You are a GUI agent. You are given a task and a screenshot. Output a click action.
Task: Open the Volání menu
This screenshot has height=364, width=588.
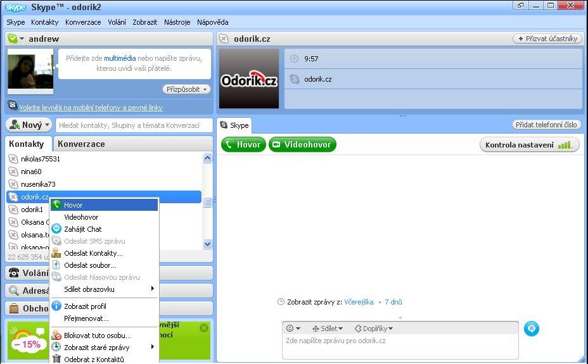tap(117, 22)
